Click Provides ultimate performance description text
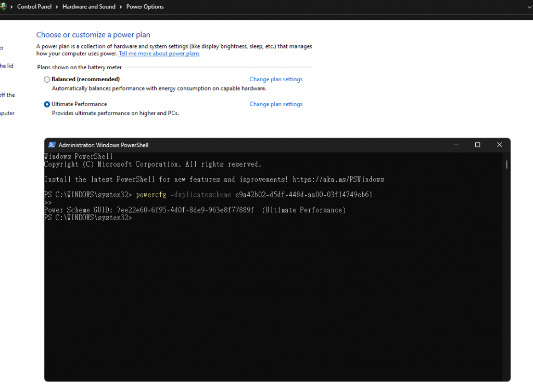 [x=115, y=113]
